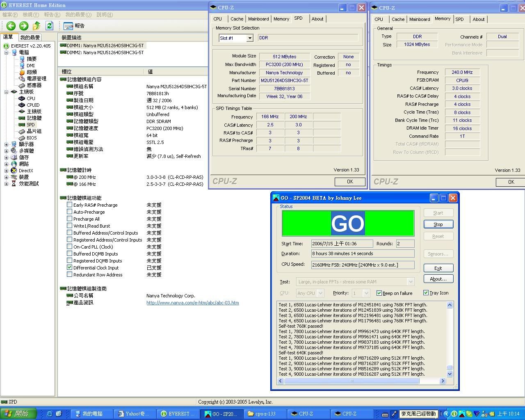The height and width of the screenshot is (420, 525).
Task: Select the DirectX node in the tree
Action: (x=25, y=171)
